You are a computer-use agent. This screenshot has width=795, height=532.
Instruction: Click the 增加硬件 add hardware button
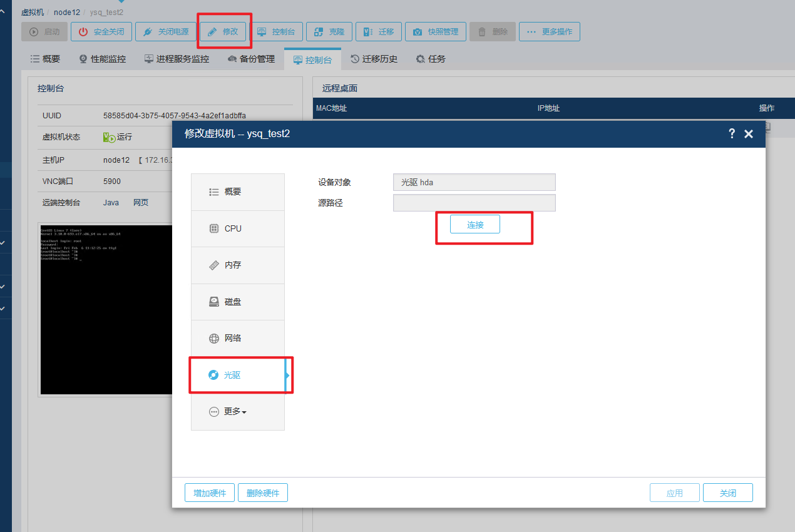point(209,493)
